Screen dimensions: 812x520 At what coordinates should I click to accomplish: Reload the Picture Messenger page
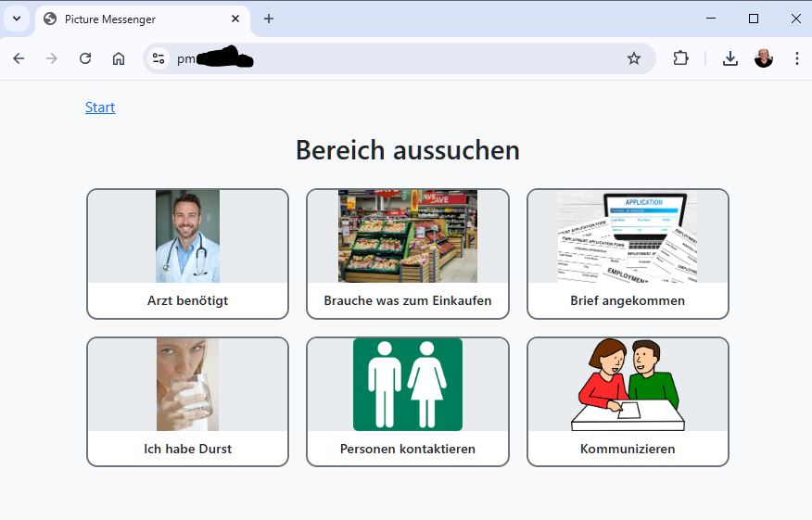(85, 58)
